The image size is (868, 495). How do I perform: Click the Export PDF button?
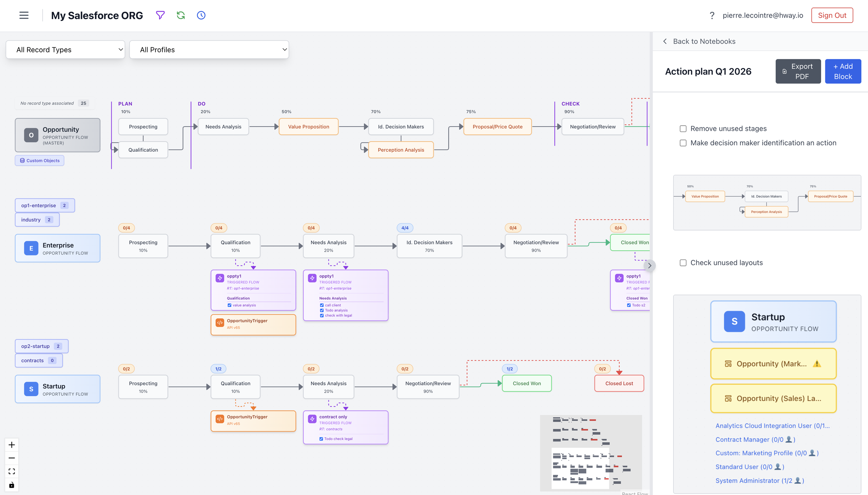[798, 71]
